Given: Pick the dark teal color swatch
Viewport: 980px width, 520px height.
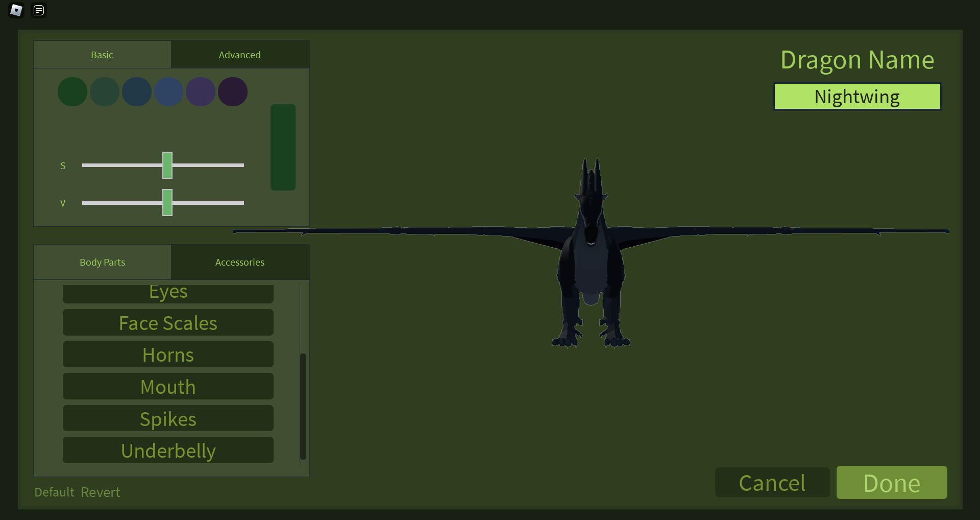Looking at the screenshot, I should [105, 92].
